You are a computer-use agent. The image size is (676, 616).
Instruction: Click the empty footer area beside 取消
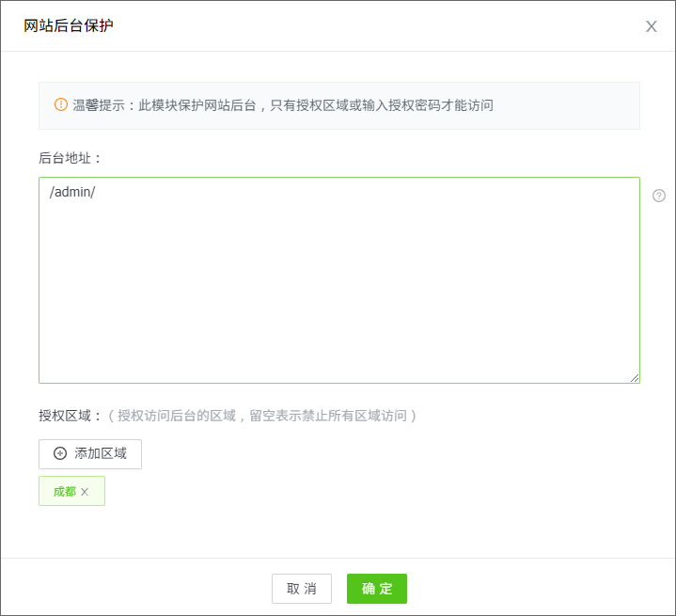pos(141,589)
